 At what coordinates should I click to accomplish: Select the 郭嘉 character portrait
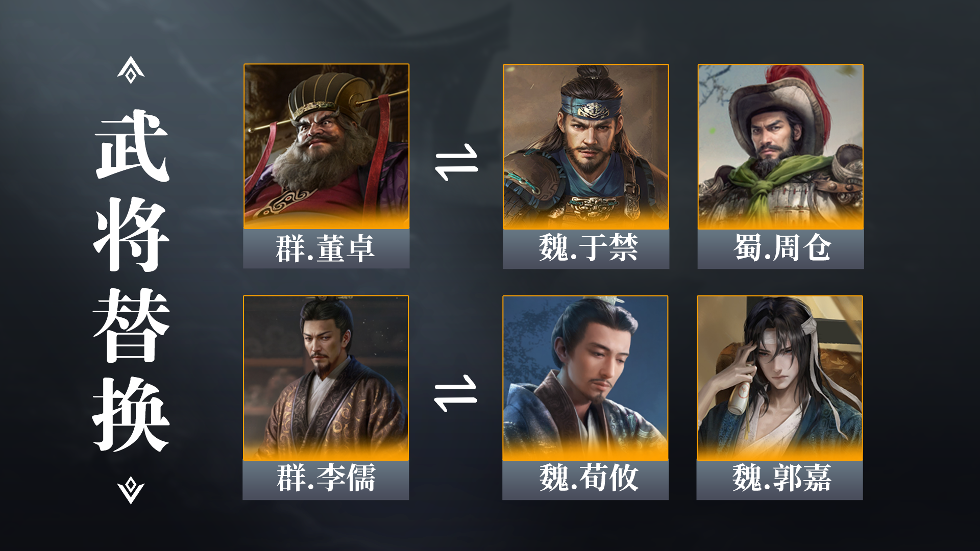click(779, 378)
